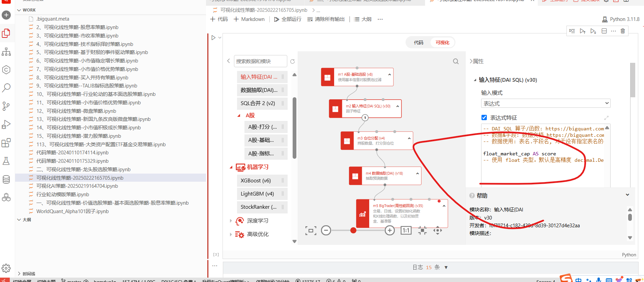Toggle the 表达式特征 checkbox
The width and height of the screenshot is (644, 282).
[484, 118]
